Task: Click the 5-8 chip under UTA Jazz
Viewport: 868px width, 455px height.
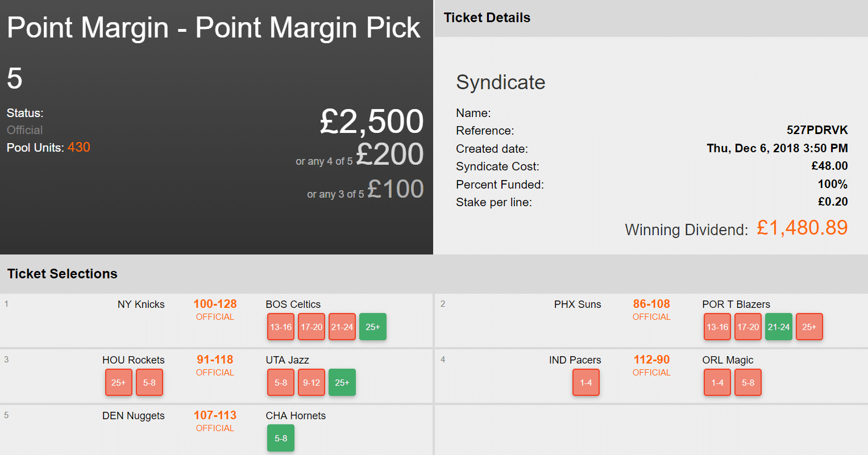Action: point(281,382)
